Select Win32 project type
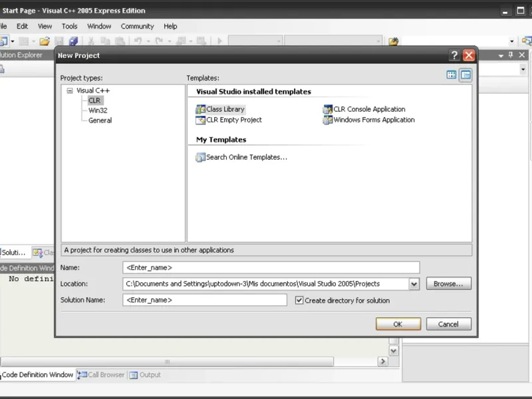This screenshot has height=399, width=532. [x=98, y=110]
